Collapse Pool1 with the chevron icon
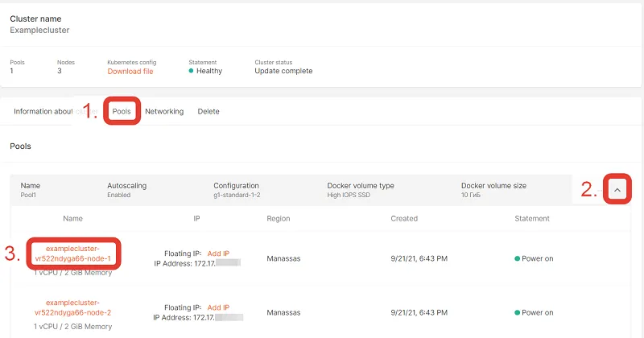The width and height of the screenshot is (644, 338). point(617,190)
